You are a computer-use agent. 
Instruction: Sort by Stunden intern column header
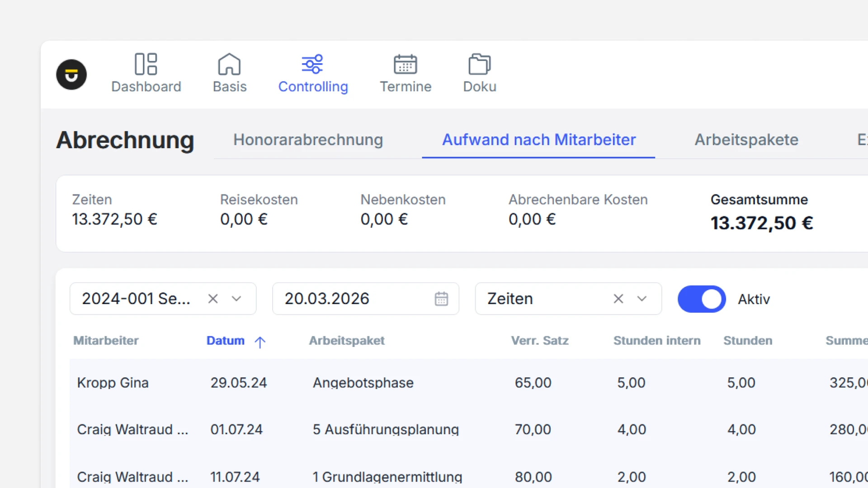[x=656, y=341]
